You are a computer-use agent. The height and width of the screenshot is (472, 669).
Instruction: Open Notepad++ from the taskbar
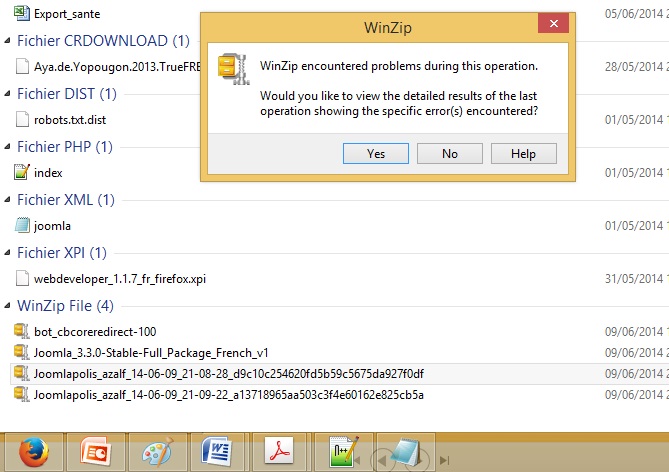[344, 452]
